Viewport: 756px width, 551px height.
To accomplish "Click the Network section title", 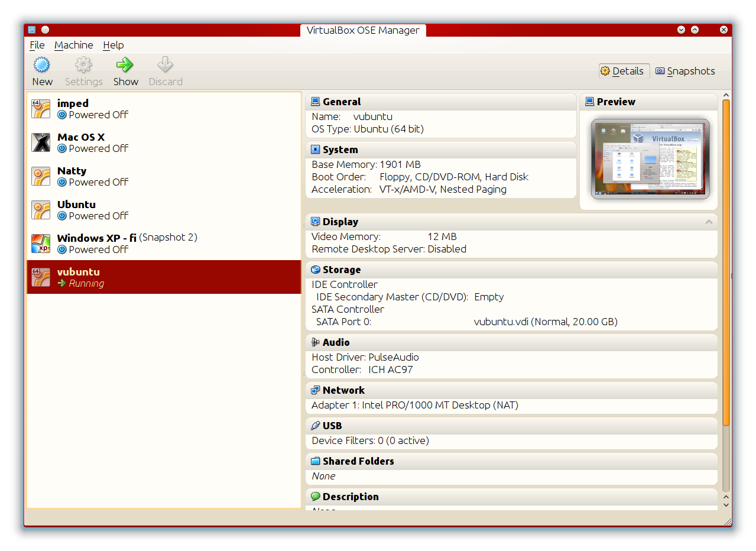I will click(343, 390).
